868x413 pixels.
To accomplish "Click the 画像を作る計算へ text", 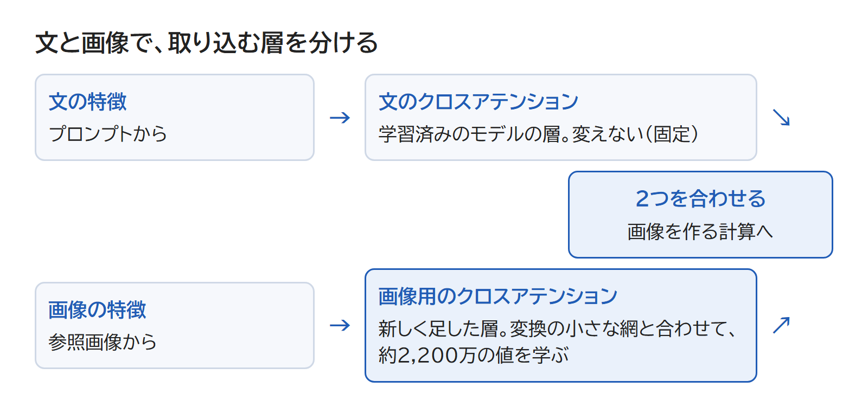I will pyautogui.click(x=700, y=231).
